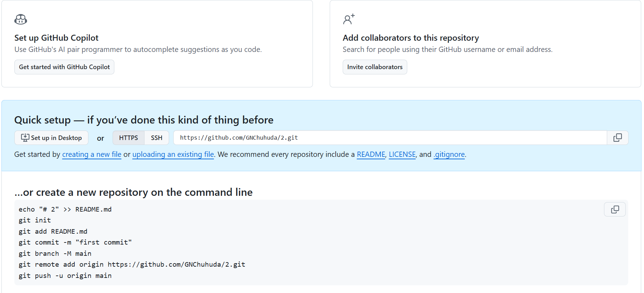Follow the LICENSE link
Image resolution: width=644 pixels, height=293 pixels.
[x=402, y=154]
